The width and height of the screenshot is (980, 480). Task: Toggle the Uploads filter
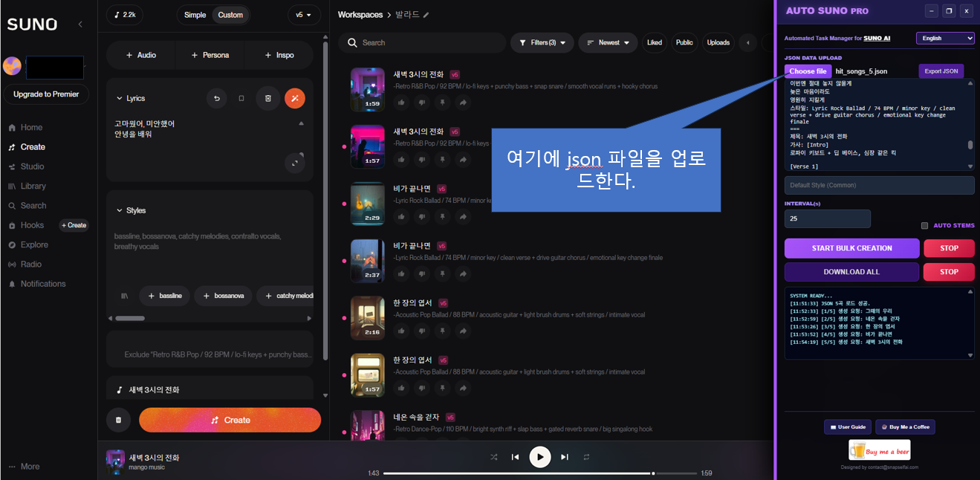(x=718, y=42)
